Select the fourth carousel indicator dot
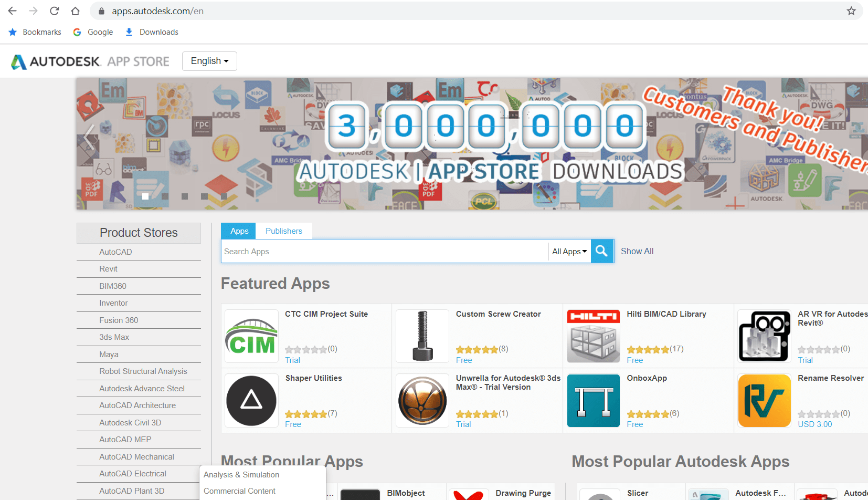This screenshot has height=500, width=868. point(204,196)
